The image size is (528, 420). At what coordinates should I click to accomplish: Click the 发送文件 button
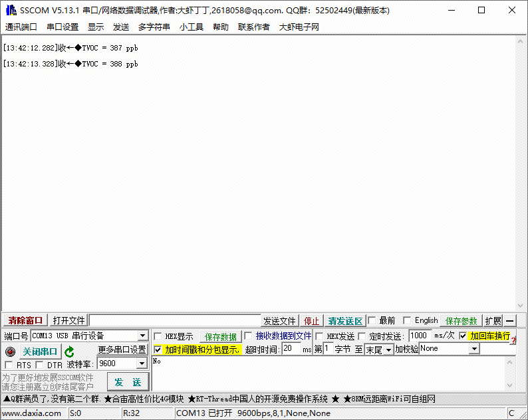tap(279, 321)
